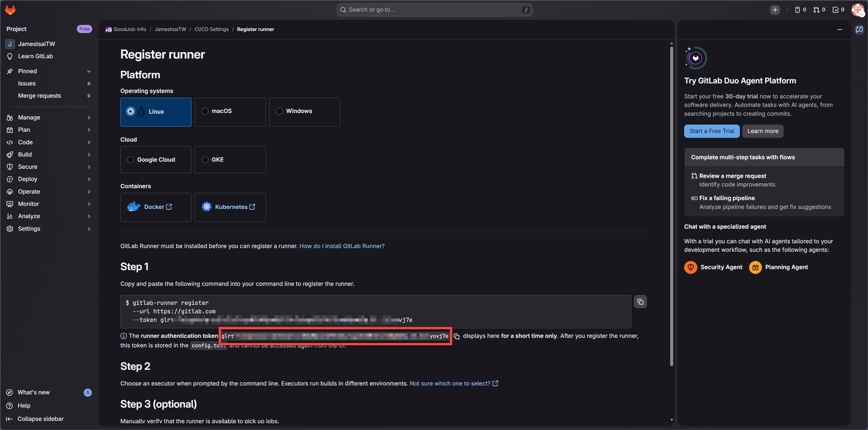This screenshot has width=868, height=430.
Task: Copy the gitlab-runner register command
Action: click(x=640, y=302)
